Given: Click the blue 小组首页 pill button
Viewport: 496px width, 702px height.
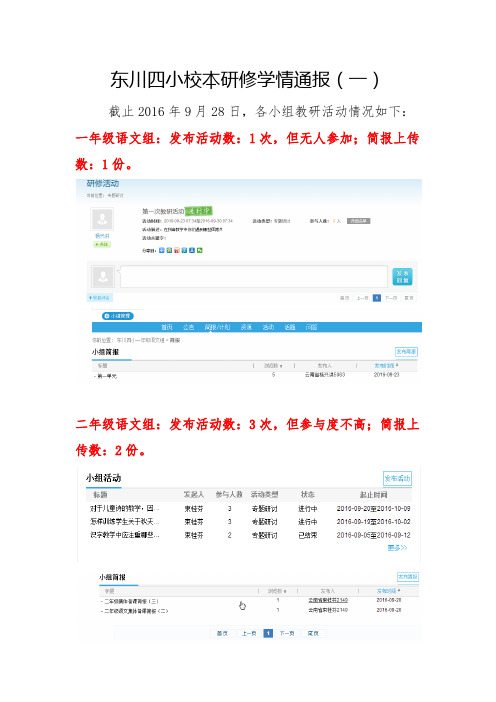Looking at the screenshot, I should [x=118, y=316].
